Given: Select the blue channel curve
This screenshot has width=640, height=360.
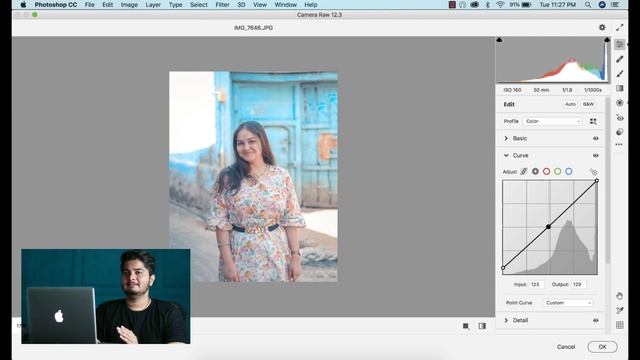Looking at the screenshot, I should pyautogui.click(x=569, y=171).
